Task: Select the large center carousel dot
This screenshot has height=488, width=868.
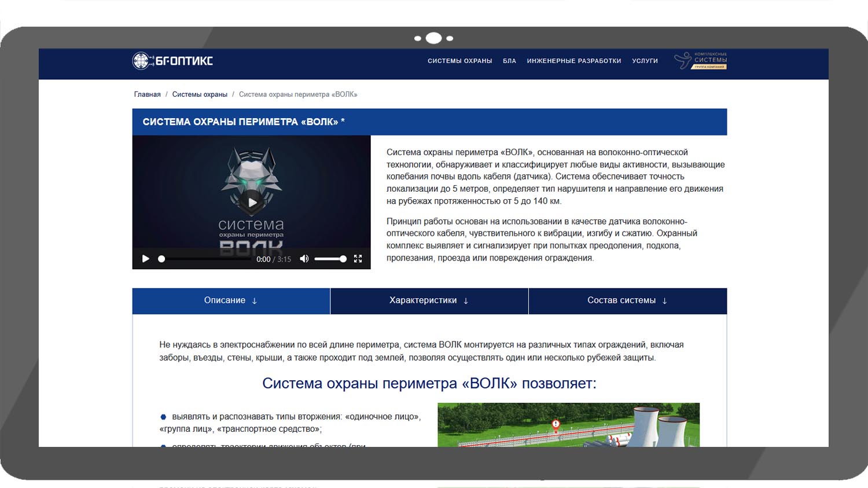Action: pos(433,38)
